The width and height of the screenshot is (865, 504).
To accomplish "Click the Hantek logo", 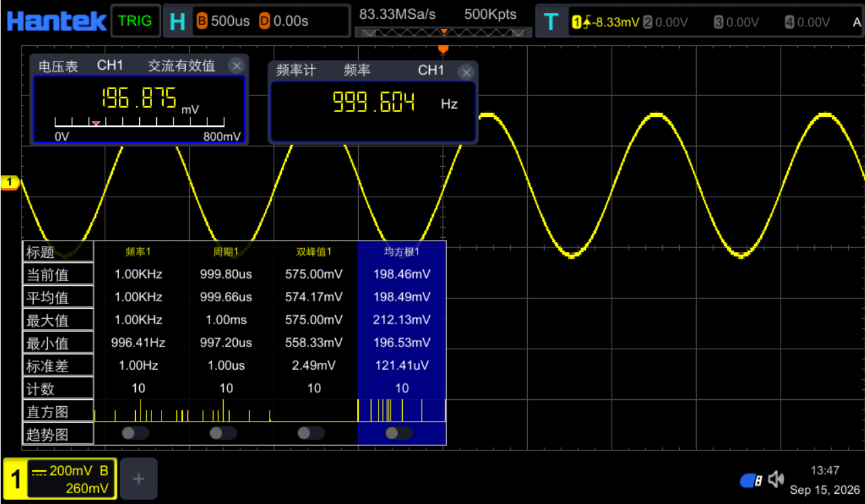I will pyautogui.click(x=57, y=21).
